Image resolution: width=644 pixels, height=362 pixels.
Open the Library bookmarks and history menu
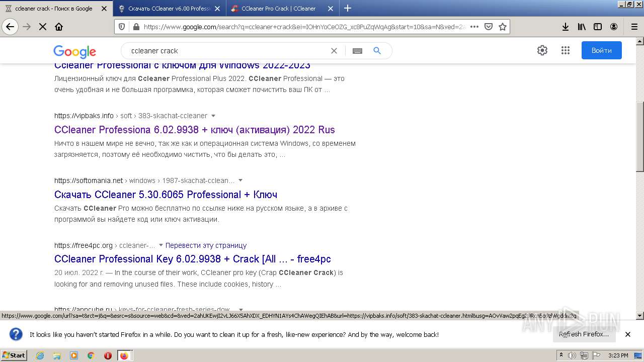(x=582, y=27)
